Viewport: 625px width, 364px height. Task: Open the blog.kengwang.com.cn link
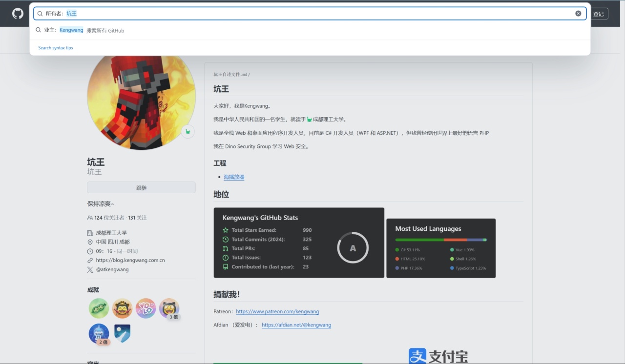point(130,261)
